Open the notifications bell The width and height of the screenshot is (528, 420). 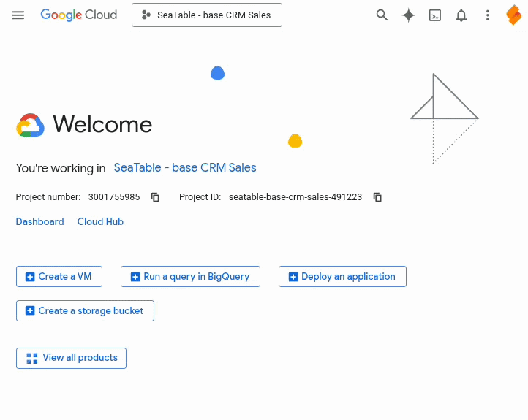(461, 15)
